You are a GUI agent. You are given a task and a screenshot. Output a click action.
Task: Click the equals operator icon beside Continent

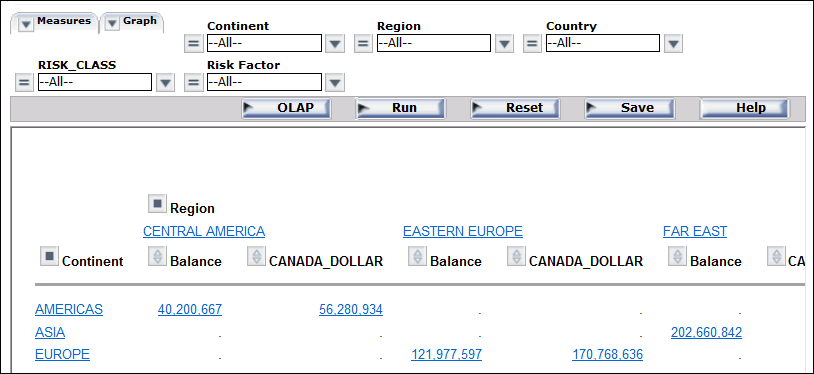(x=194, y=44)
